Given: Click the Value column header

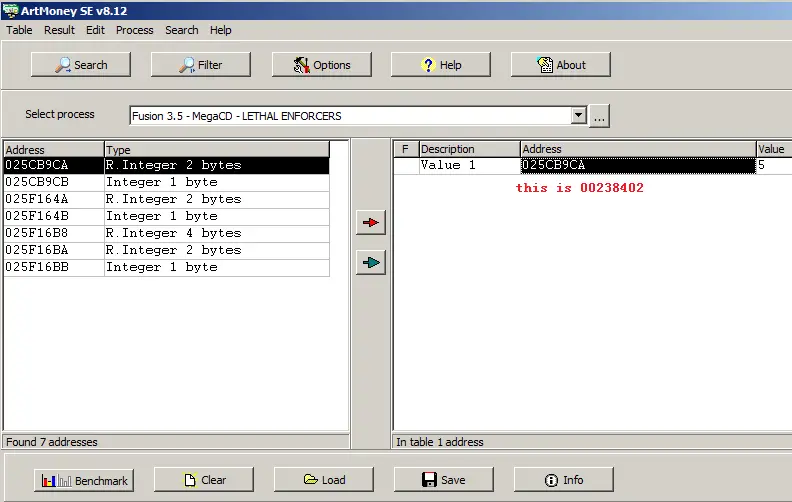Looking at the screenshot, I should tap(774, 149).
